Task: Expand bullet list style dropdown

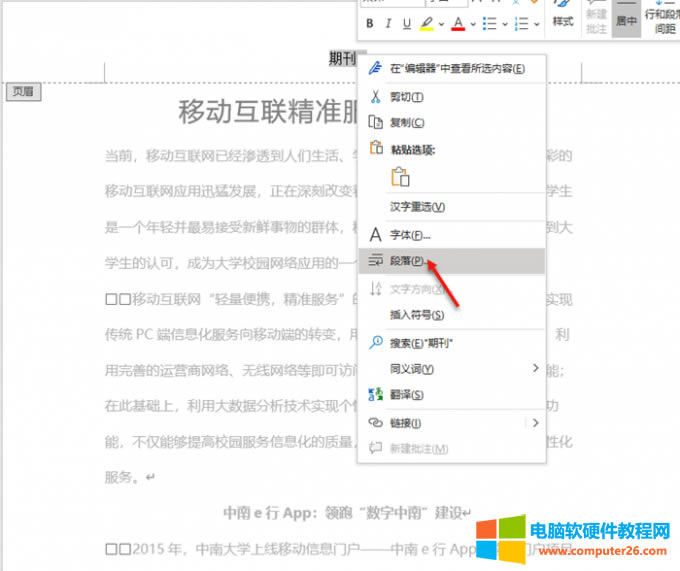Action: pyautogui.click(x=505, y=23)
